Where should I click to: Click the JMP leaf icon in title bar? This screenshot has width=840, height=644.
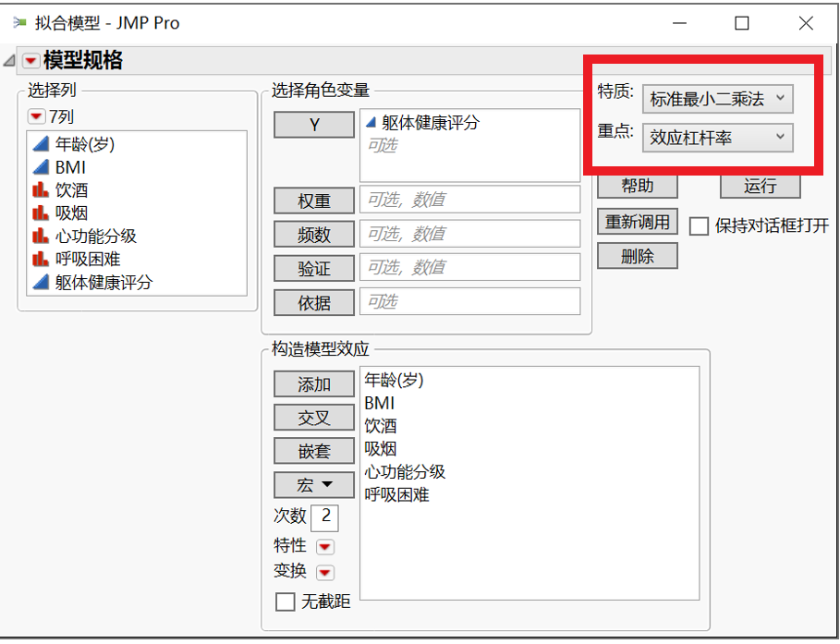(x=18, y=22)
